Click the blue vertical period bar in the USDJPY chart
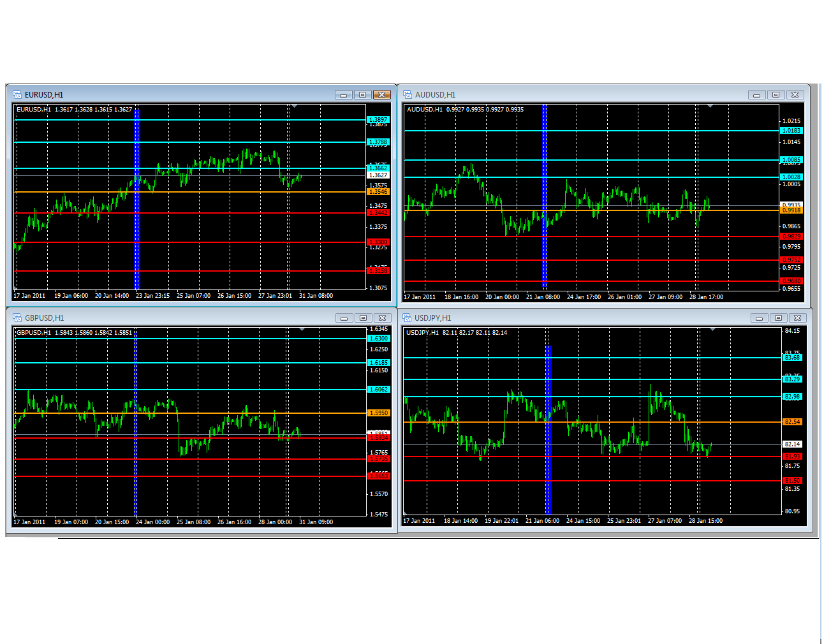 [548, 429]
